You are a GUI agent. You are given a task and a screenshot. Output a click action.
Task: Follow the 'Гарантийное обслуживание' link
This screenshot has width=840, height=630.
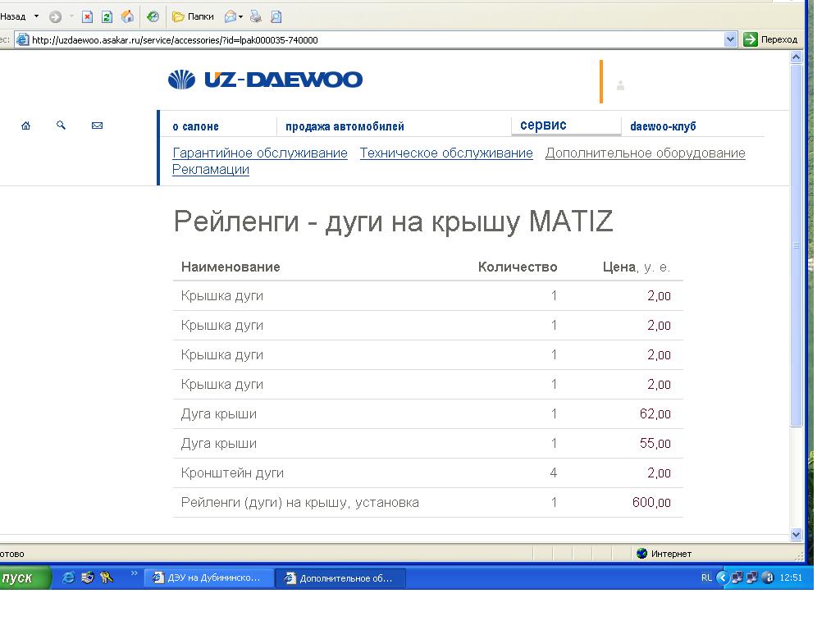[260, 153]
